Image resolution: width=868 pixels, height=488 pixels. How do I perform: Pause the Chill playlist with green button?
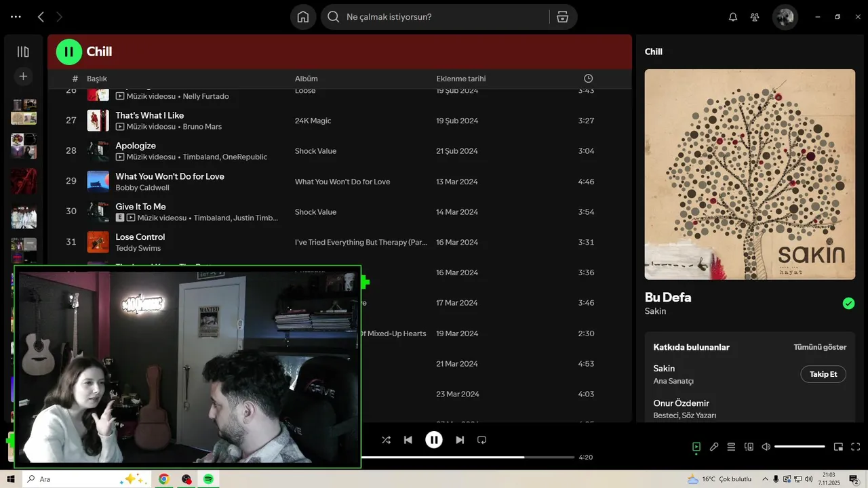pyautogui.click(x=68, y=52)
